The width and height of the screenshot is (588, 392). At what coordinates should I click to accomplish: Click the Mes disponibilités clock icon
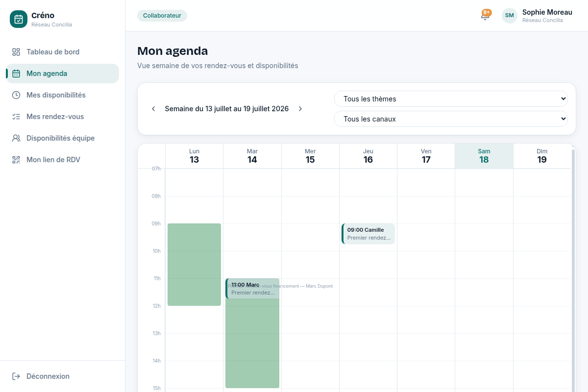click(16, 95)
